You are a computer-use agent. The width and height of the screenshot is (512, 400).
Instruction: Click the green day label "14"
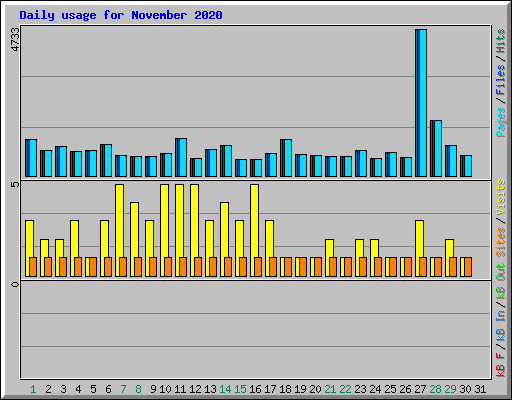[225, 389]
